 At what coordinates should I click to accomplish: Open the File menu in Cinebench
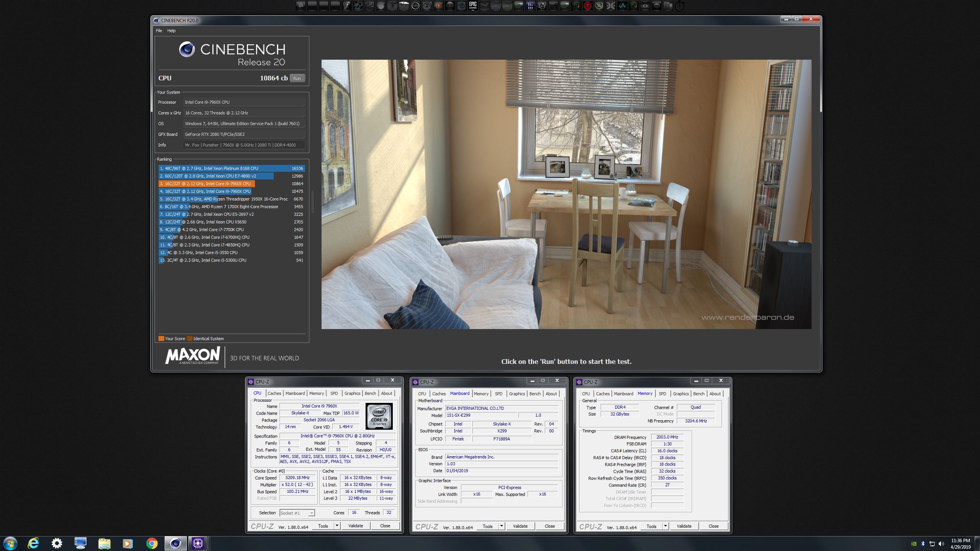tap(159, 31)
